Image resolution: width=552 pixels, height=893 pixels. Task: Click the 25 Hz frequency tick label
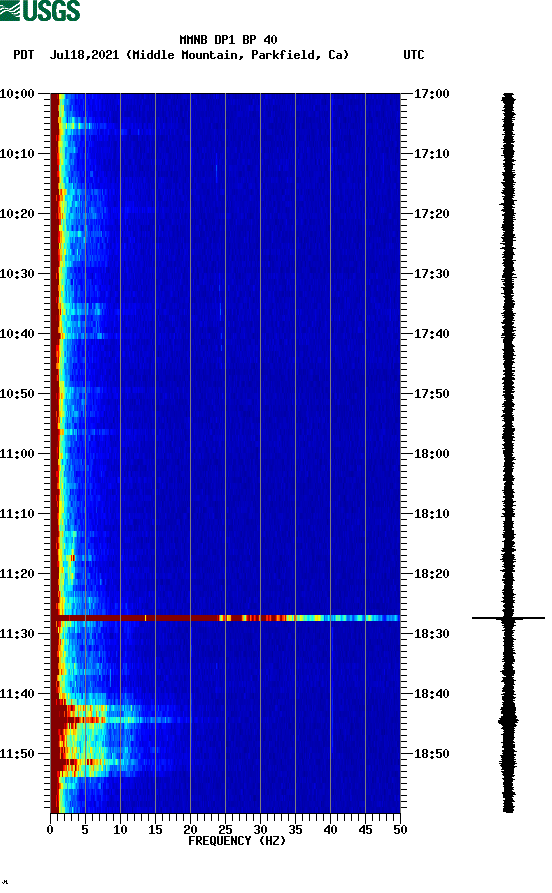(x=225, y=830)
